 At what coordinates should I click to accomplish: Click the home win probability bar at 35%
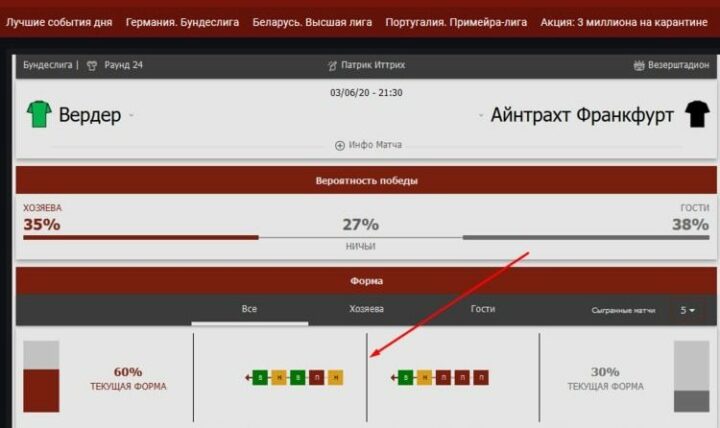pos(141,237)
